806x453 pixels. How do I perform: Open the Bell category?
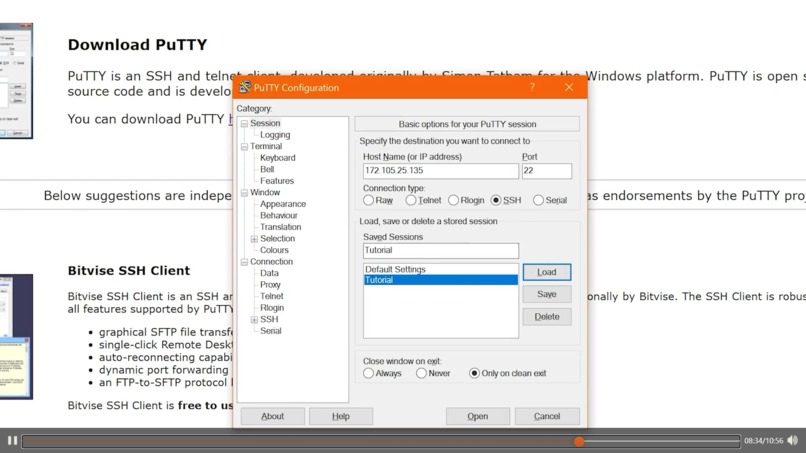coord(267,169)
